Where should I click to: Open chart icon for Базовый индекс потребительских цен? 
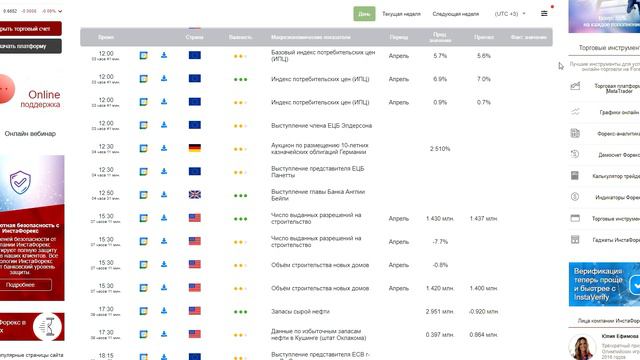(x=143, y=55)
